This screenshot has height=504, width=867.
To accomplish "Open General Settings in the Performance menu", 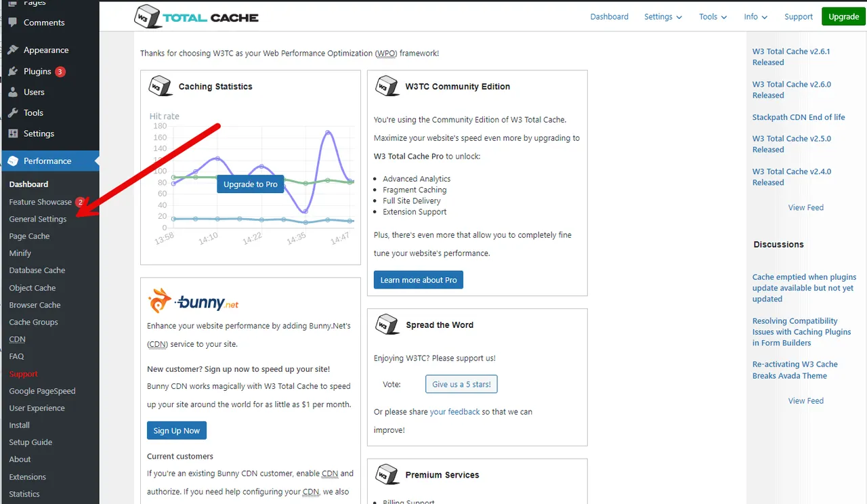I will coord(38,219).
